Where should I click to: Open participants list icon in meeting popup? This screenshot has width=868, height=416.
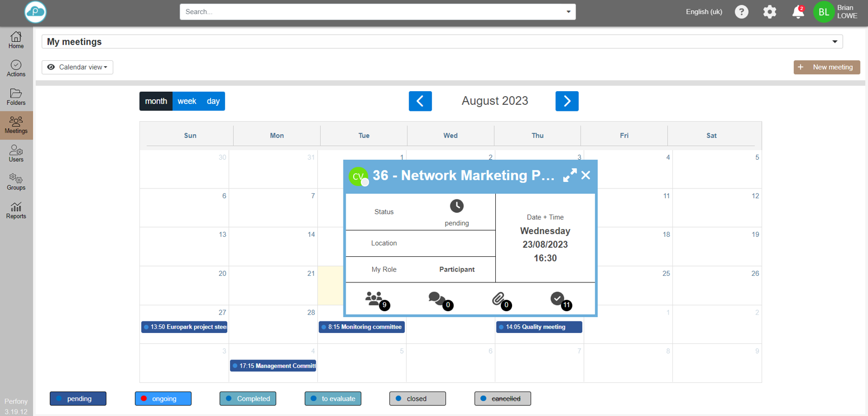374,298
